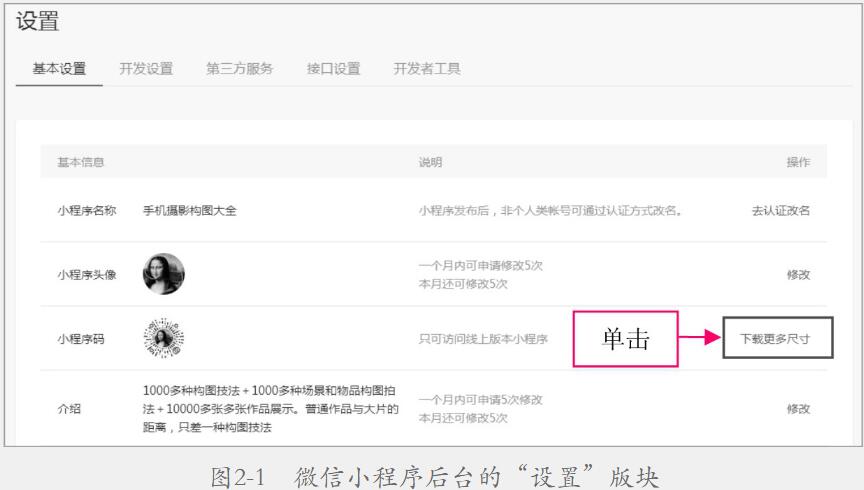Click the Mona Lisa avatar image
Image resolution: width=864 pixels, height=490 pixels.
164,274
